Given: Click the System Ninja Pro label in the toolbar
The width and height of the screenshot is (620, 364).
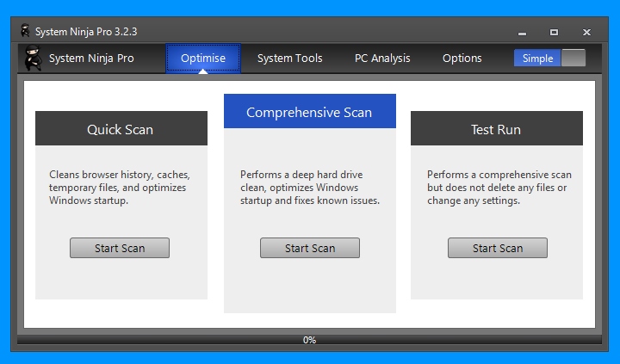Looking at the screenshot, I should click(91, 59).
